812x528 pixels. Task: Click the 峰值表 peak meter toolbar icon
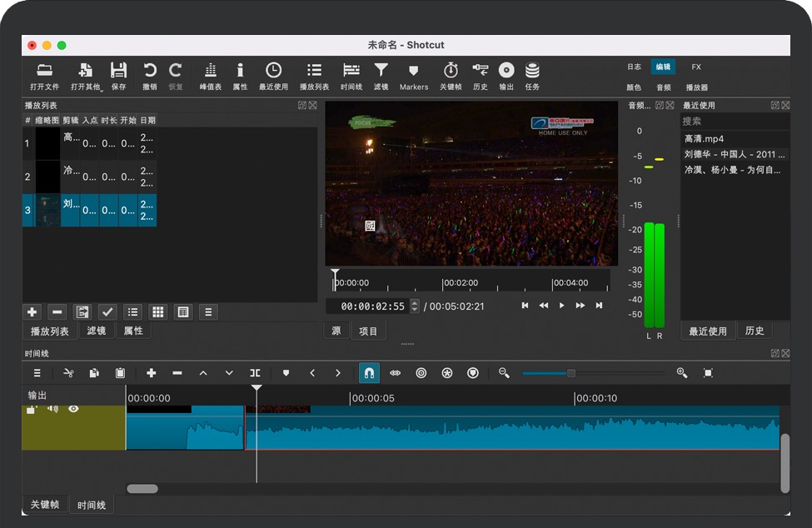point(211,71)
